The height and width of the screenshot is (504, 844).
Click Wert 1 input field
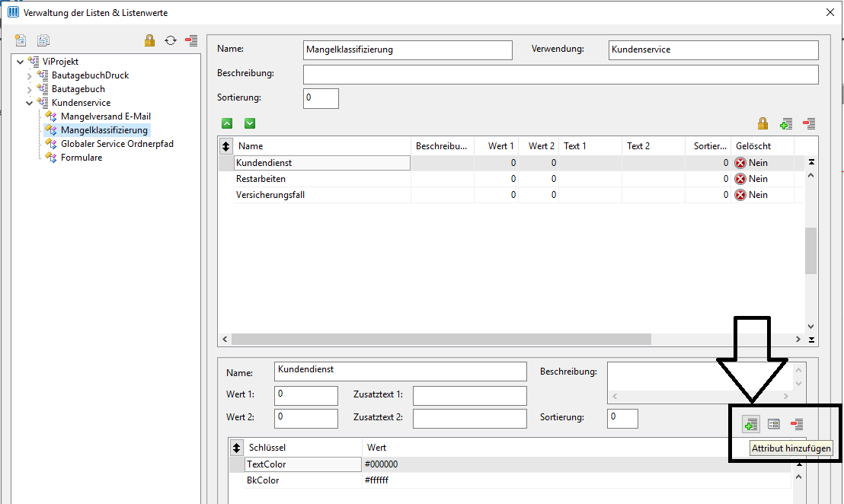(305, 395)
